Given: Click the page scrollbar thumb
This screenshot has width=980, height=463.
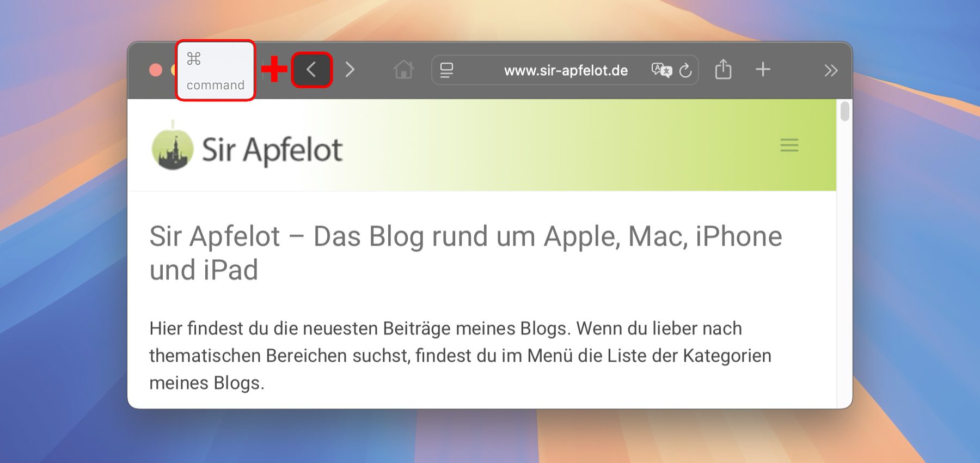Looking at the screenshot, I should point(844,111).
